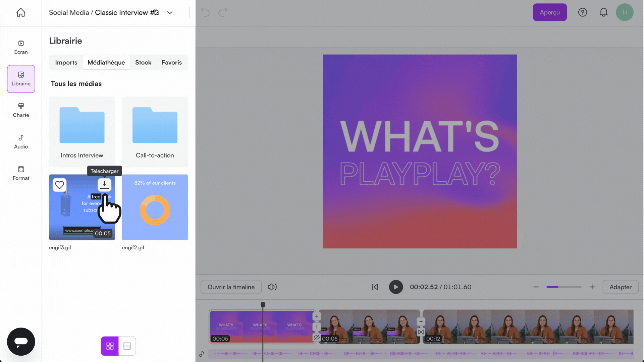
Task: Switch library to list view layout
Action: tap(127, 346)
